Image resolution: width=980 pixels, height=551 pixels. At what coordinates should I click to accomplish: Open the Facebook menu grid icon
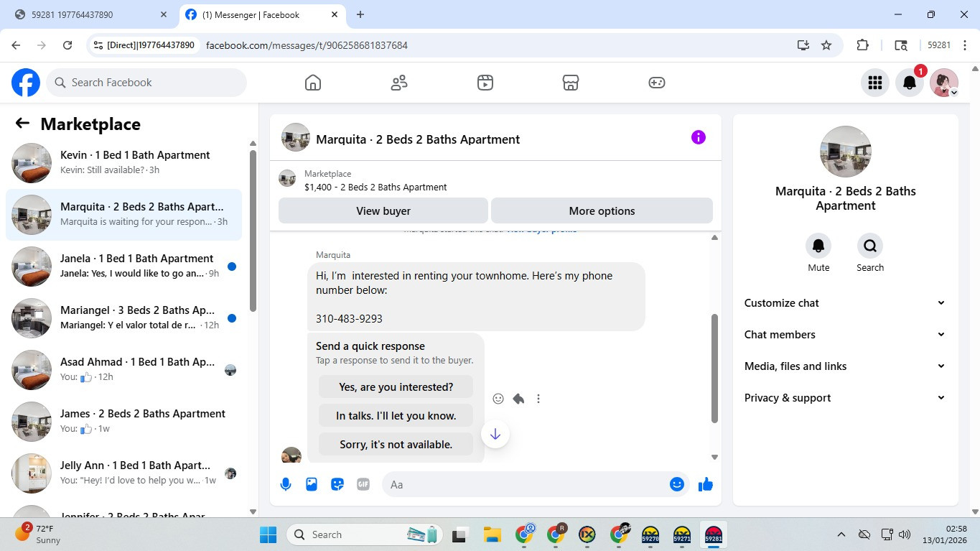click(874, 83)
